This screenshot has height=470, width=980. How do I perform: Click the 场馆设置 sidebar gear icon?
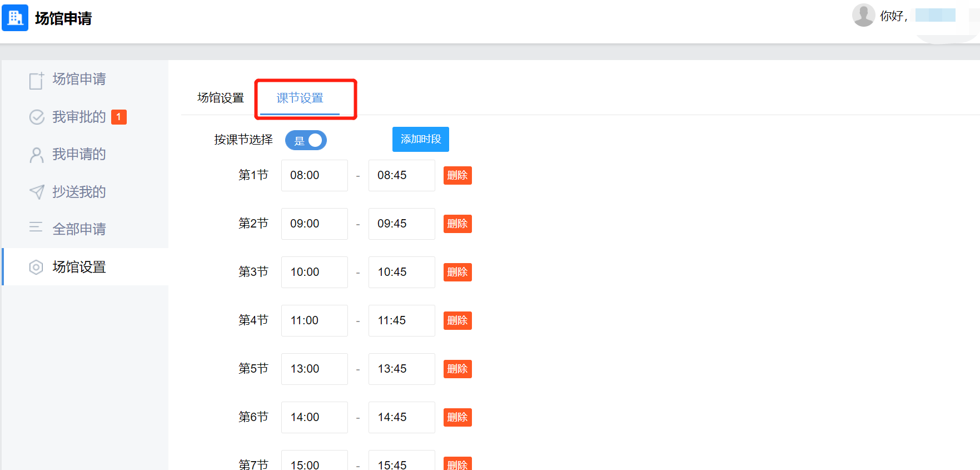click(x=36, y=267)
